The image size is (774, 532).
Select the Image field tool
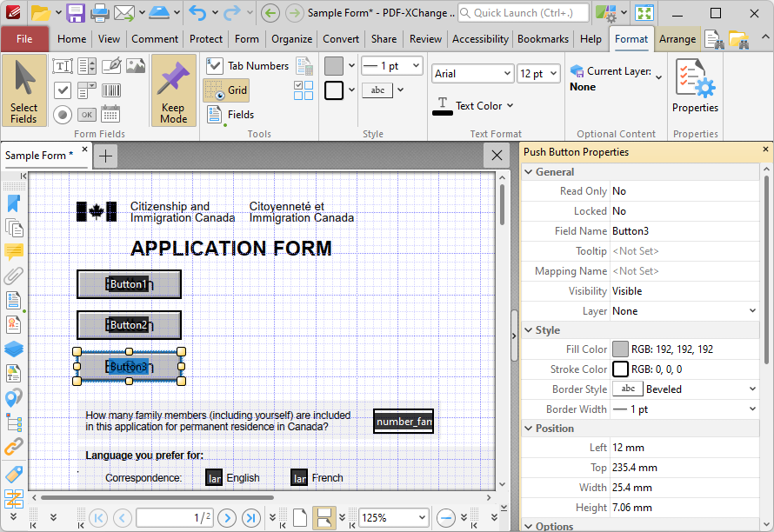coord(136,66)
